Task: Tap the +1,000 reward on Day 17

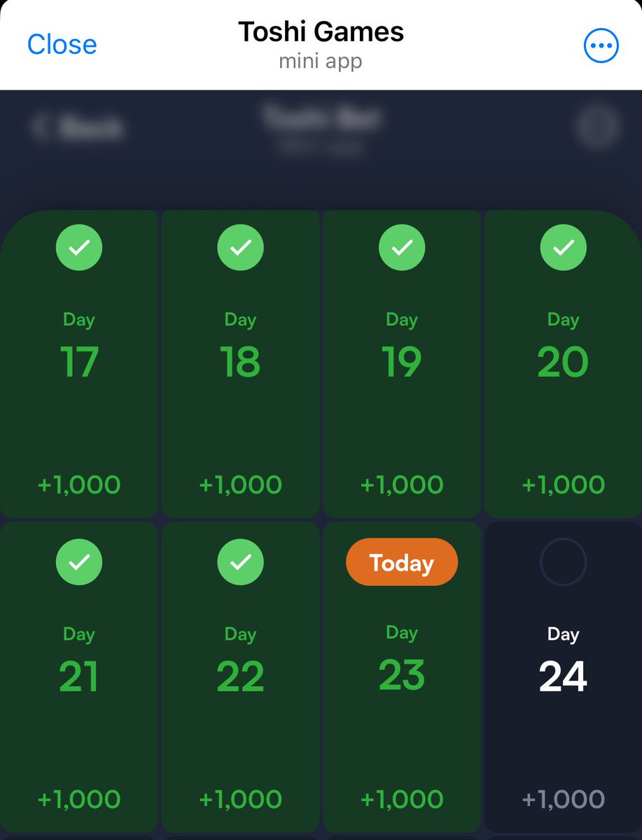Action: point(79,484)
